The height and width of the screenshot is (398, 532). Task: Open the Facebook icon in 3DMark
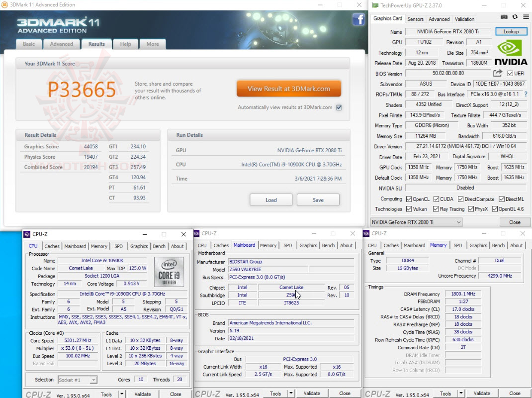point(358,19)
